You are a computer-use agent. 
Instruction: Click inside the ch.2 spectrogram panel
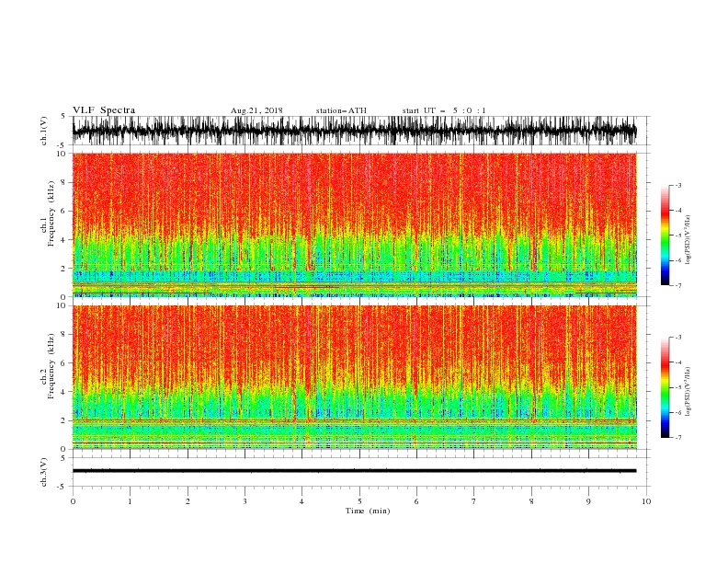[354, 377]
